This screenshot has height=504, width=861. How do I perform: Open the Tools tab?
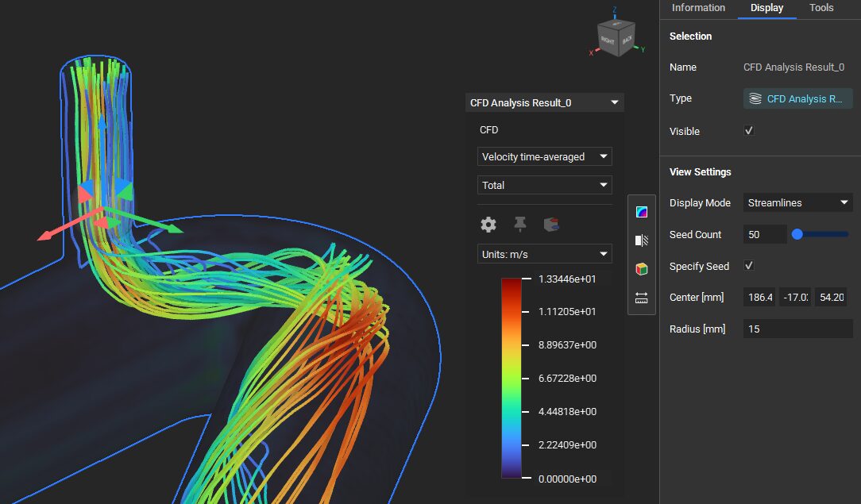821,8
